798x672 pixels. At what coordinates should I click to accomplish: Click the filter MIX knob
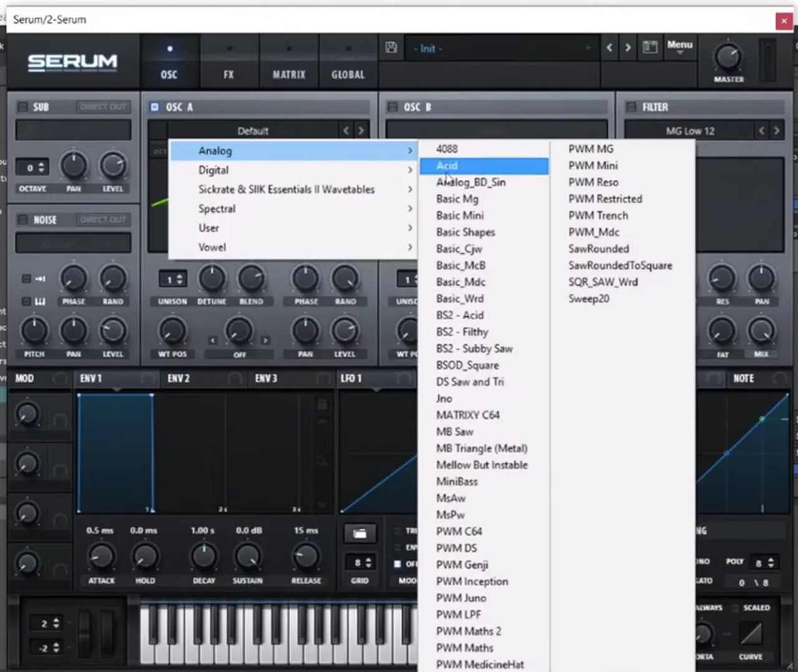761,331
